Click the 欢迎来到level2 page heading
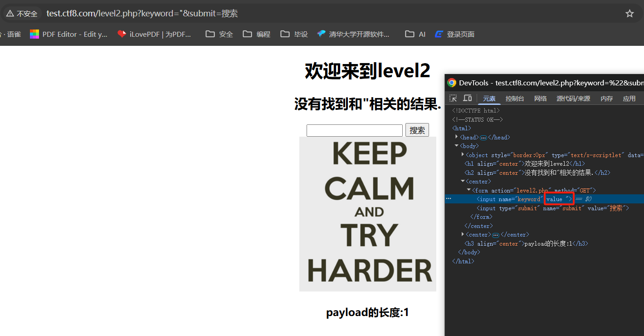The width and height of the screenshot is (644, 336). pyautogui.click(x=367, y=71)
